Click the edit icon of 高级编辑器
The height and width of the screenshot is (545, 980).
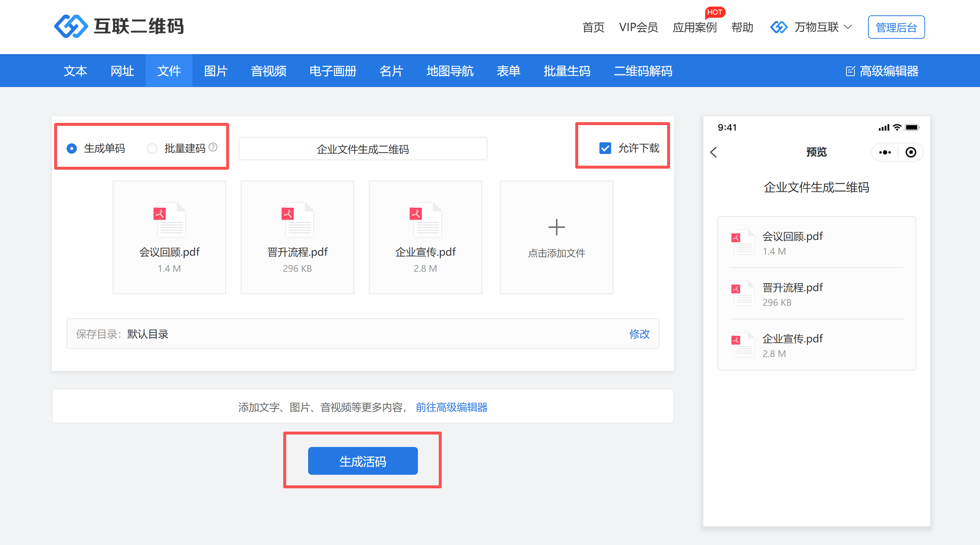850,71
